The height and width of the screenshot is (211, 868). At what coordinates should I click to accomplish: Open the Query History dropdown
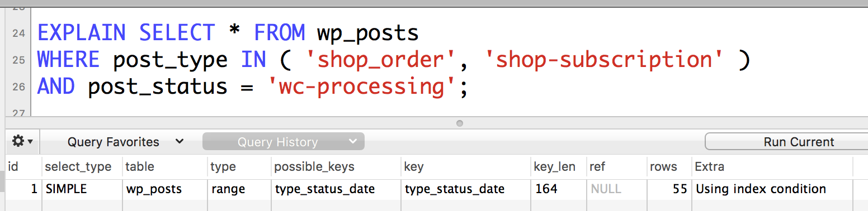pyautogui.click(x=284, y=142)
